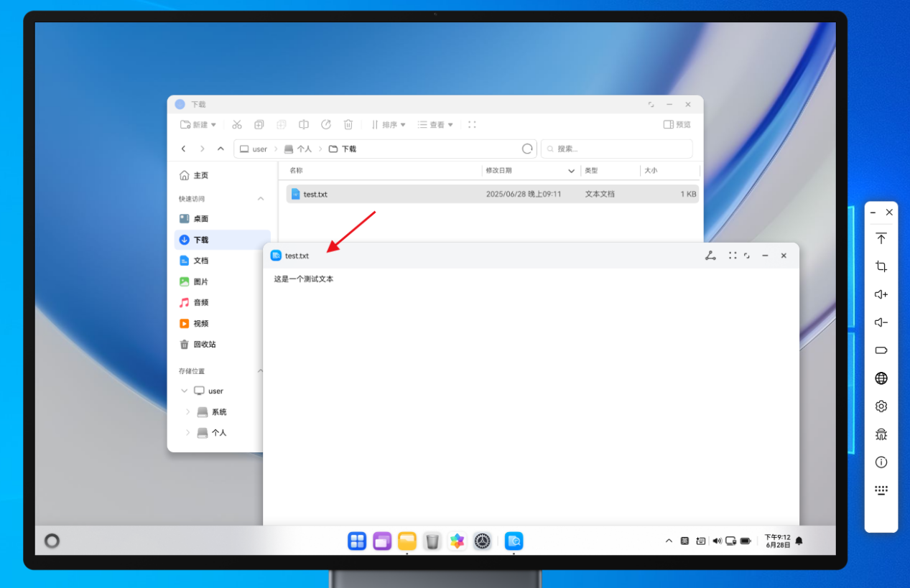Click the screenshot crop icon in side panel
This screenshot has width=910, height=588.
881,266
